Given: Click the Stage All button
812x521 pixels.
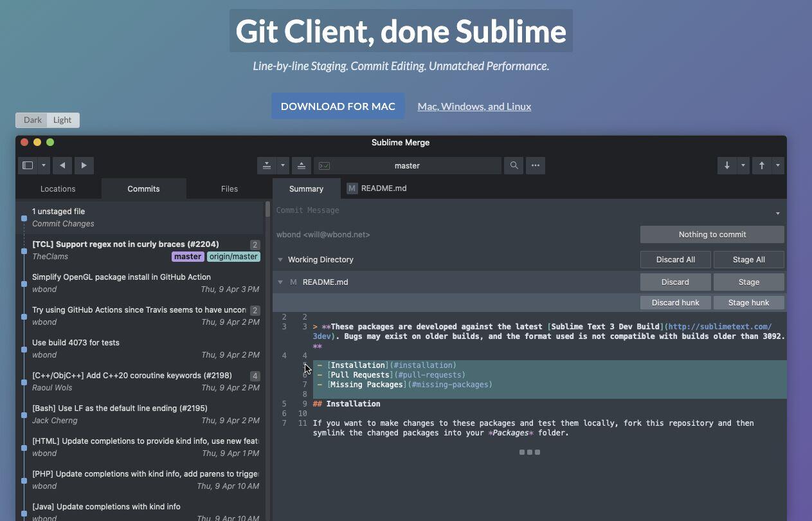Looking at the screenshot, I should tap(749, 260).
